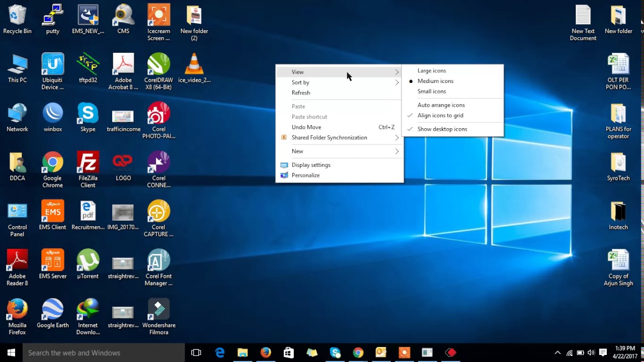644x362 pixels.
Task: Expand the New submenu
Action: [x=339, y=151]
